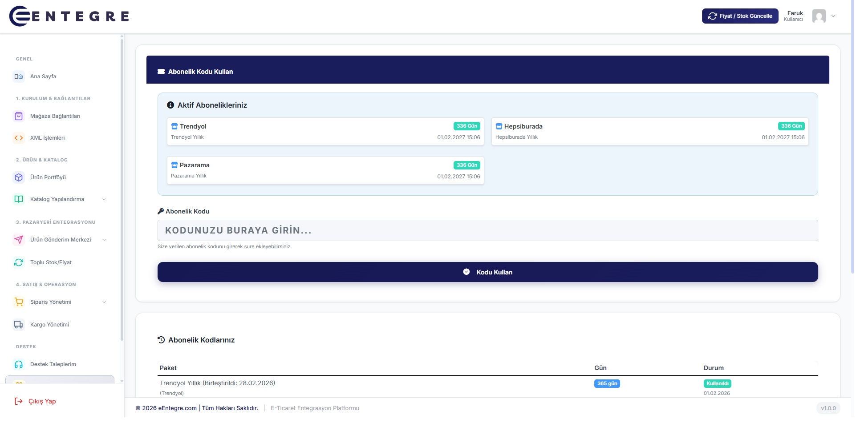Click the 01.02.2026 date under Kullanıldı
868x423 pixels.
tap(717, 393)
